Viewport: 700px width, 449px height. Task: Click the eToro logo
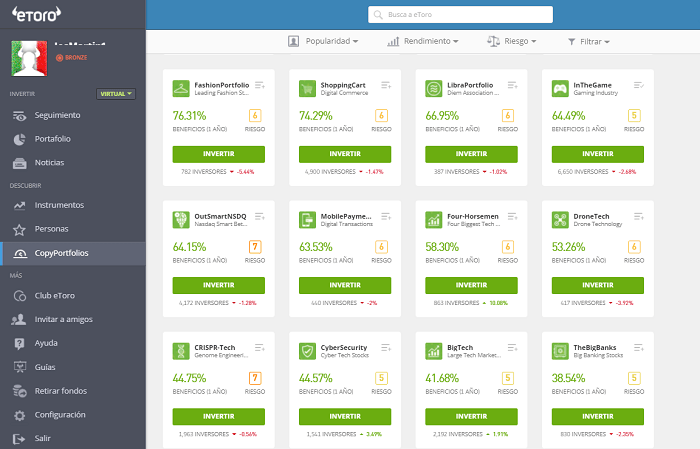pos(37,14)
